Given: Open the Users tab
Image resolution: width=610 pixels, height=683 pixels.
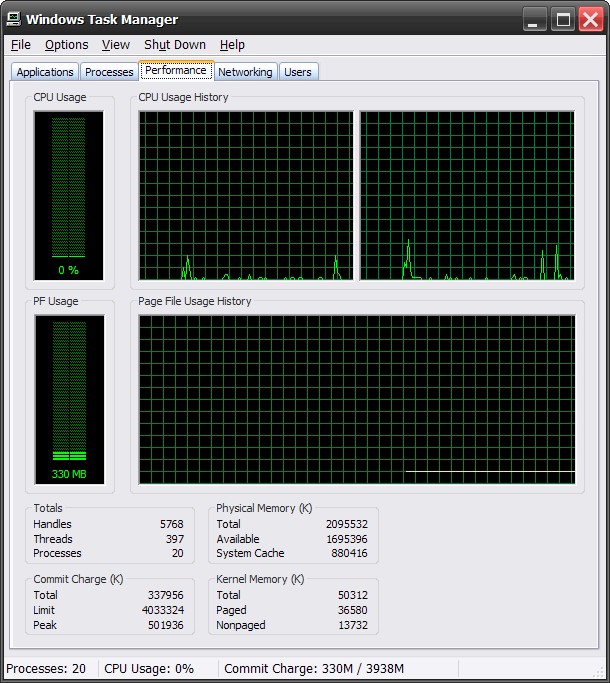Looking at the screenshot, I should pos(298,72).
